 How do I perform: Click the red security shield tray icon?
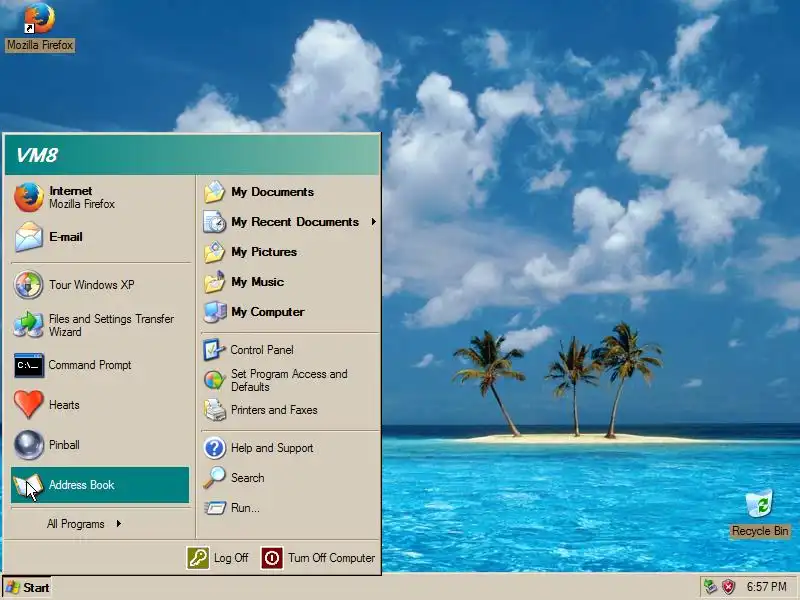[729, 587]
